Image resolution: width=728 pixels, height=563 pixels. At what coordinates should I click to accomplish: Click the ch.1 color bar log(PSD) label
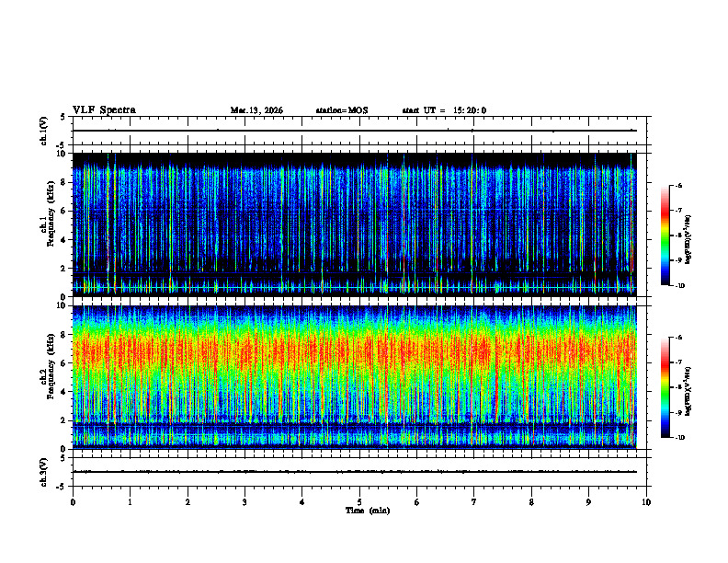point(688,240)
